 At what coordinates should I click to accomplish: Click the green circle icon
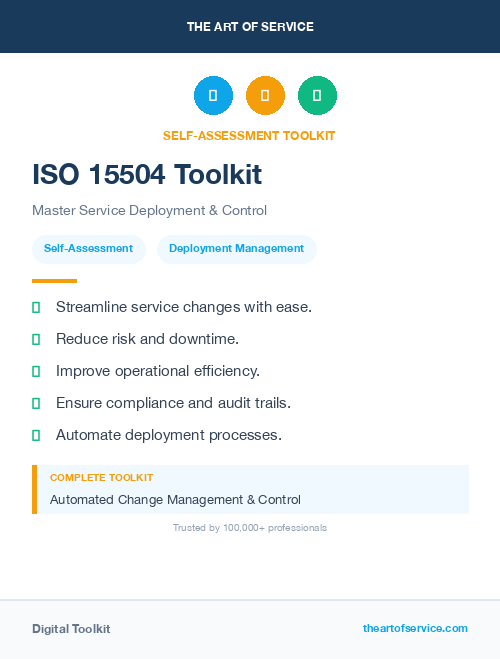317,95
